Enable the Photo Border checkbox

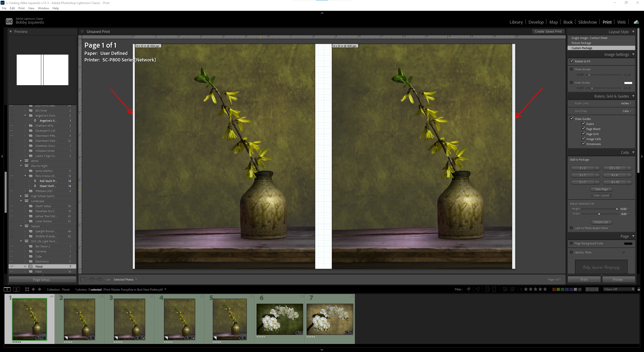(572, 69)
